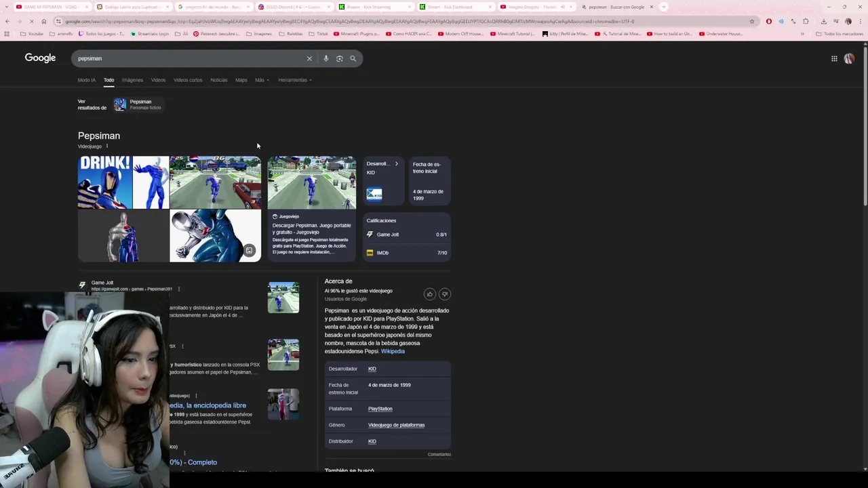The height and width of the screenshot is (488, 868).
Task: Open Chrome downloads icon
Action: tap(823, 21)
